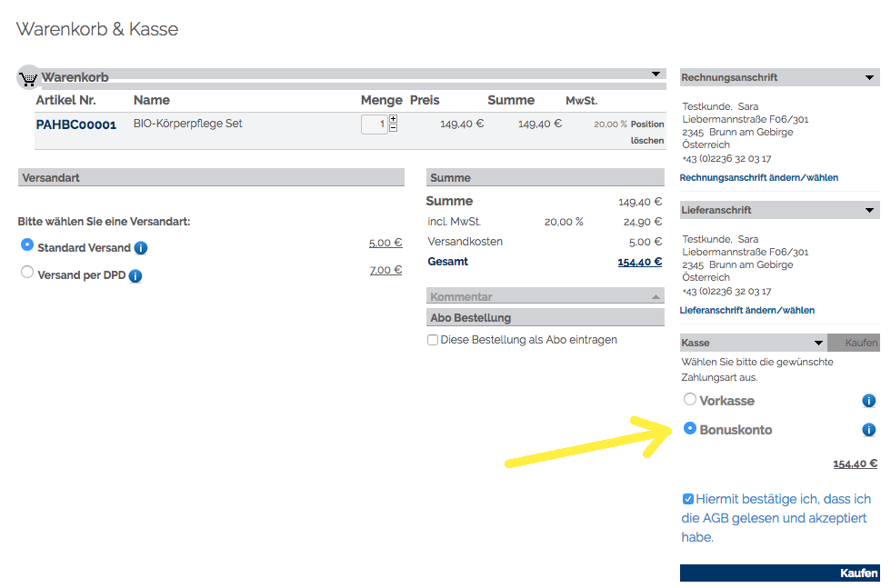Image resolution: width=891 pixels, height=588 pixels.
Task: Choose the Bonuskonto payment radio button
Action: click(x=690, y=428)
